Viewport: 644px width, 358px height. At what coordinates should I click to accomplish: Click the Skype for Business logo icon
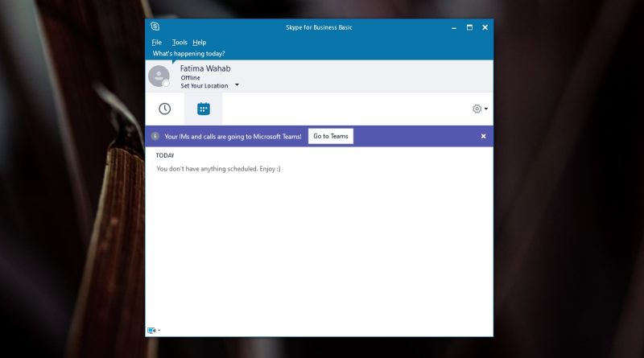coord(155,27)
